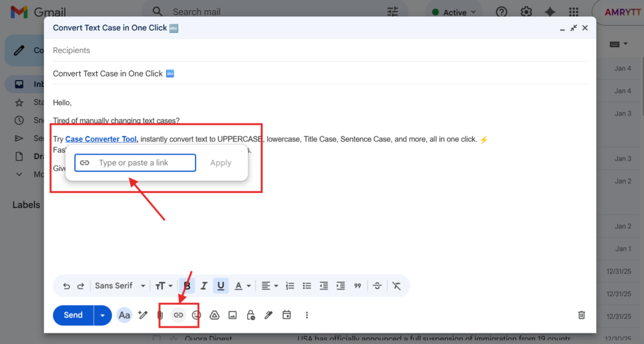This screenshot has height=344, width=644.
Task: Attach files with the paperclip icon
Action: (160, 315)
